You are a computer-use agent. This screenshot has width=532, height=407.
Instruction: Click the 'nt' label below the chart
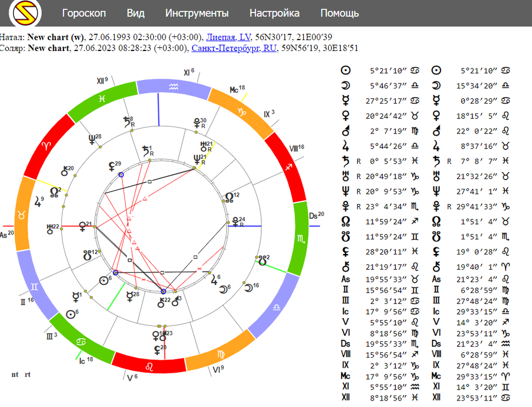point(15,374)
